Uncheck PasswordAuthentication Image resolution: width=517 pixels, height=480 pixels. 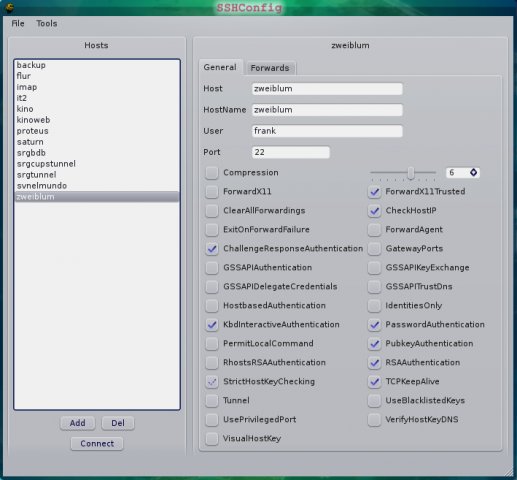[374, 325]
